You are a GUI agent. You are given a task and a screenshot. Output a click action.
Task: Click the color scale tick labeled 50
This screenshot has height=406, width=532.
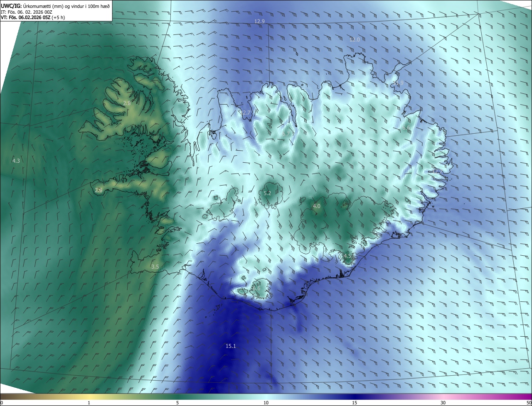[x=529, y=403]
